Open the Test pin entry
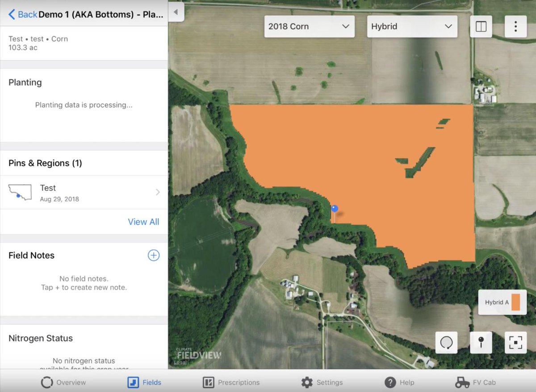The height and width of the screenshot is (392, 536). click(84, 192)
